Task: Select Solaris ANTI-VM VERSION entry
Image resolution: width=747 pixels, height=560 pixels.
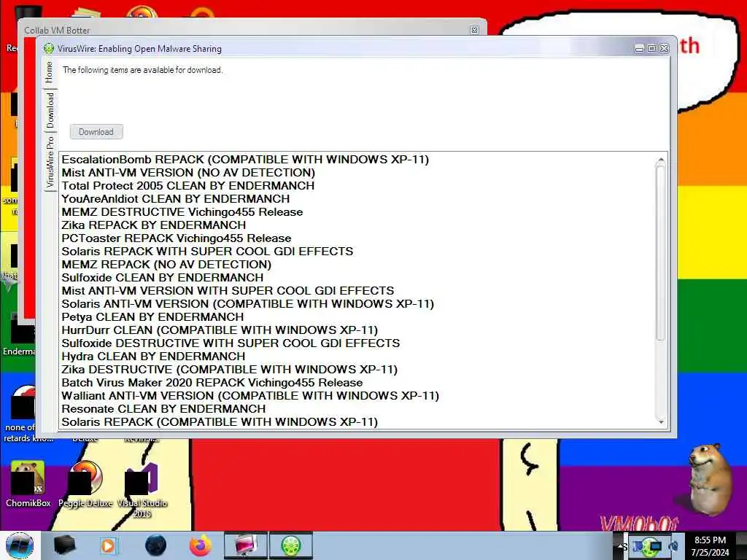Action: coord(248,304)
